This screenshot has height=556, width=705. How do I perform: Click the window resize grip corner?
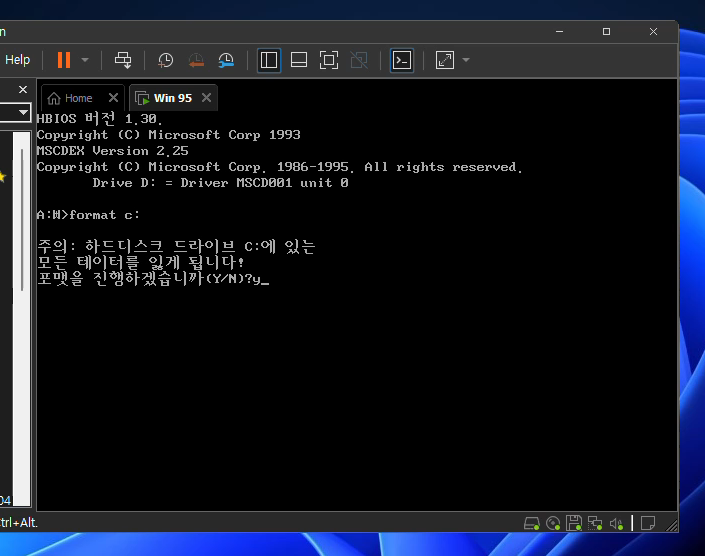[x=672, y=526]
